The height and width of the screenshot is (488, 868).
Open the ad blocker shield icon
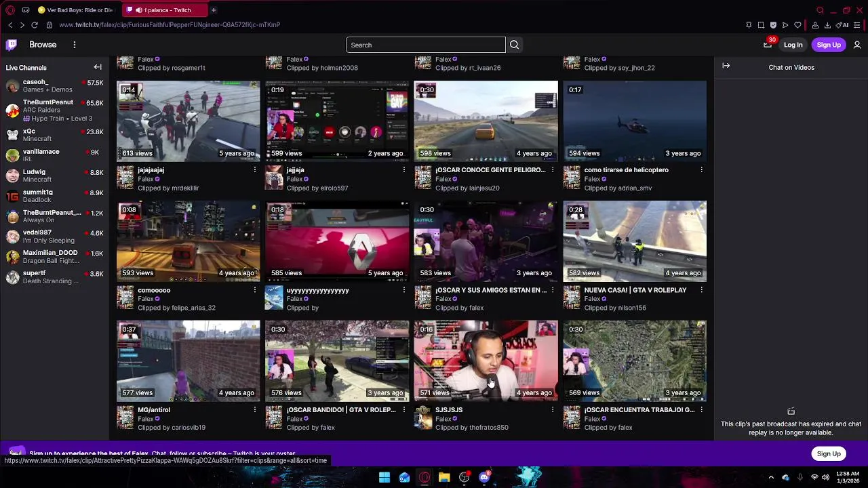[x=773, y=25]
